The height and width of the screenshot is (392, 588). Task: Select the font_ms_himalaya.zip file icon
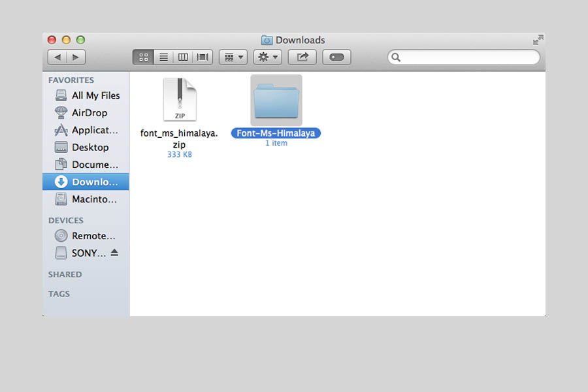point(180,100)
